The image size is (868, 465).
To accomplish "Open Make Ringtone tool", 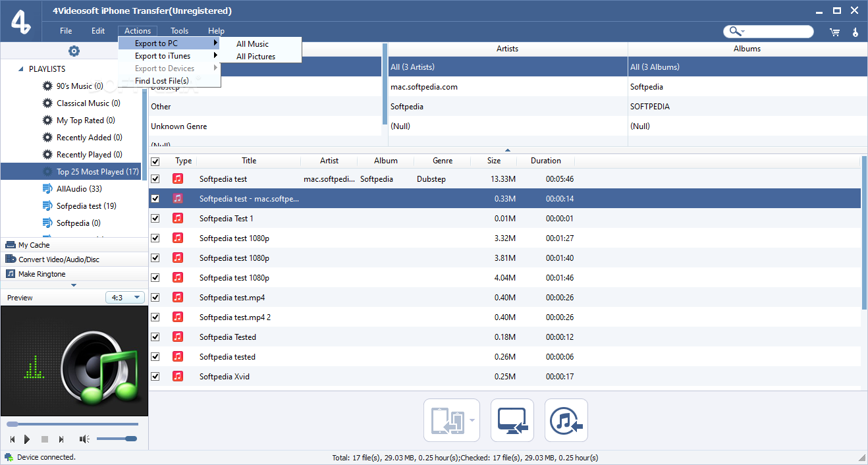I will (x=74, y=274).
